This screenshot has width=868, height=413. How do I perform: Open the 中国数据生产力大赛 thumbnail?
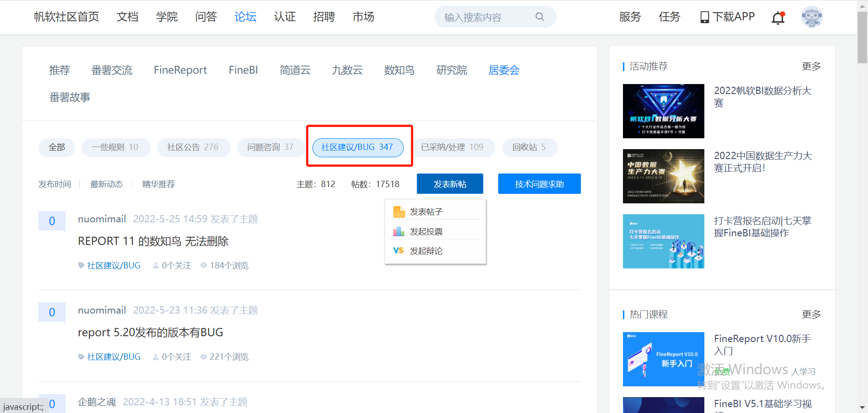[x=664, y=176]
